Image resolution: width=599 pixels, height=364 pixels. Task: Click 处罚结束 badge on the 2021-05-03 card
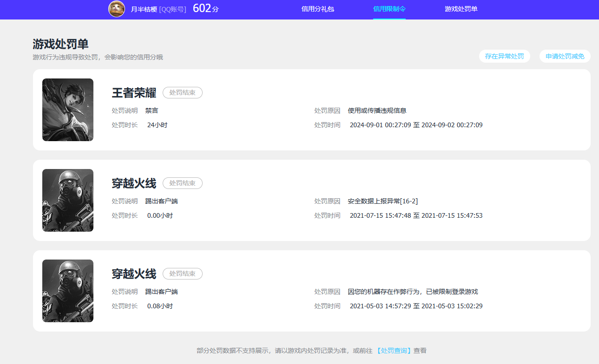click(183, 273)
